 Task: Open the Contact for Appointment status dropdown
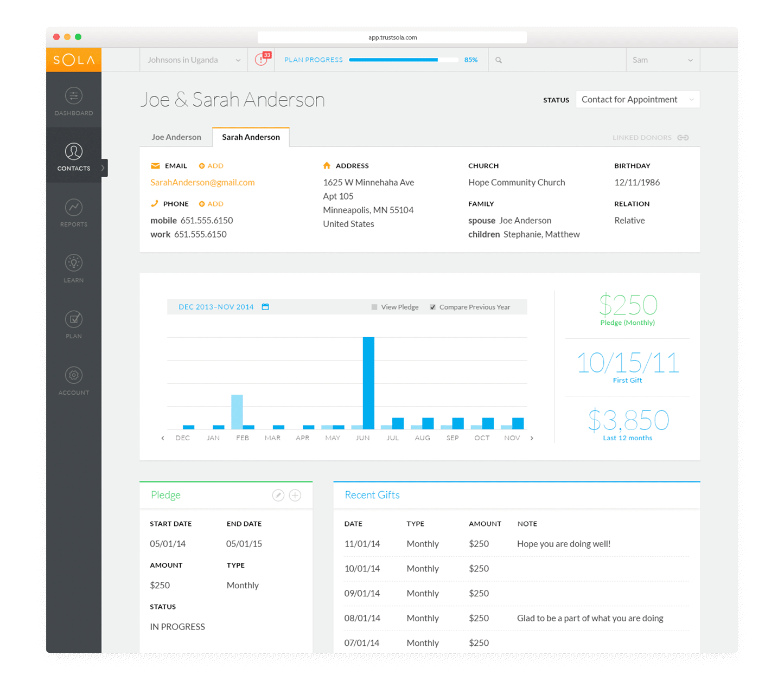pyautogui.click(x=638, y=99)
